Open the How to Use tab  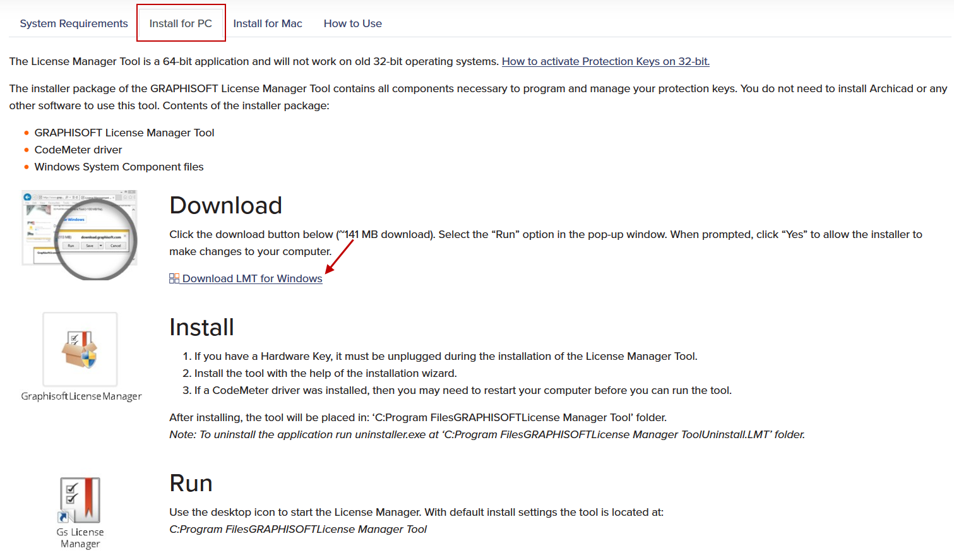click(x=353, y=23)
